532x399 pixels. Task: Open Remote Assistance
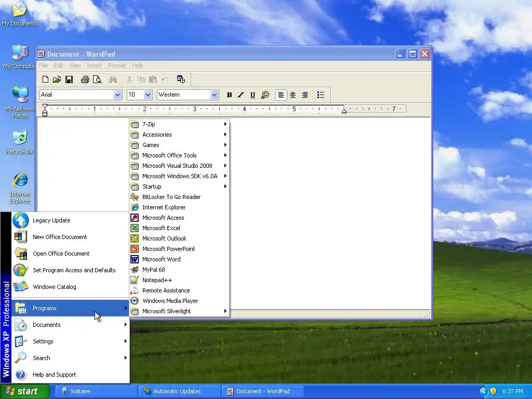[179, 290]
